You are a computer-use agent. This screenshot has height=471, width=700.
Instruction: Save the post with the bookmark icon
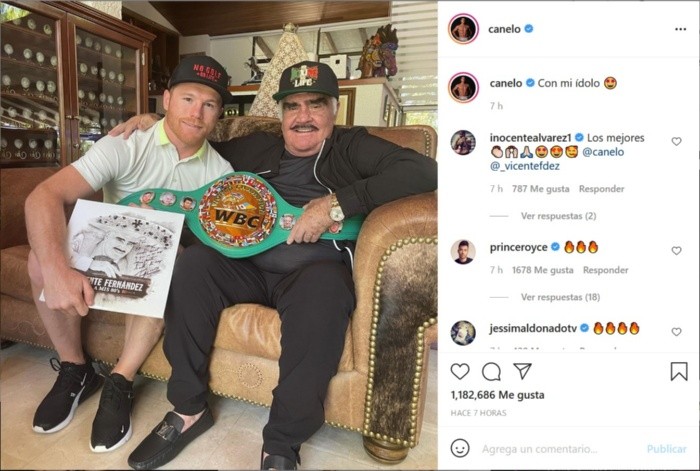click(679, 371)
